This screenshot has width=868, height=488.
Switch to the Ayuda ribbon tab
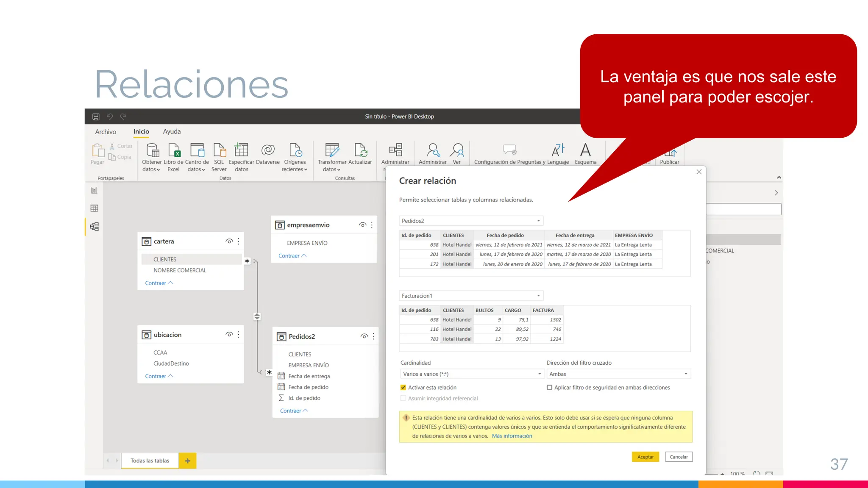[x=172, y=132]
